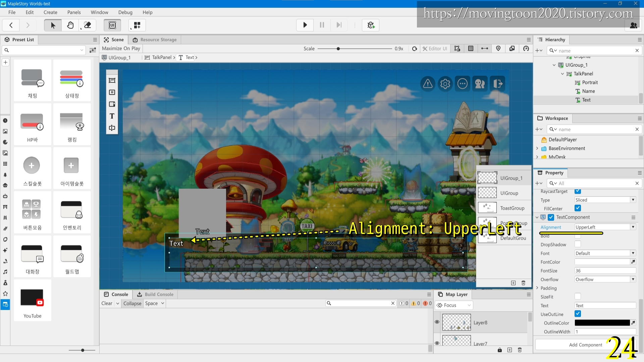Select the arrow selection tool
Screen dimensions: 644x362
(53, 25)
